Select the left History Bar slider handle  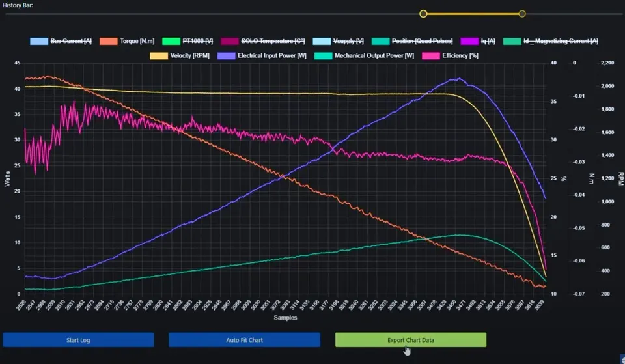pos(423,14)
